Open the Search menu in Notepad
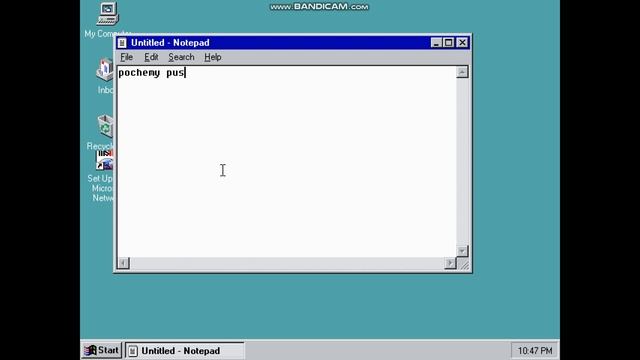This screenshot has width=640, height=360. coord(181,57)
